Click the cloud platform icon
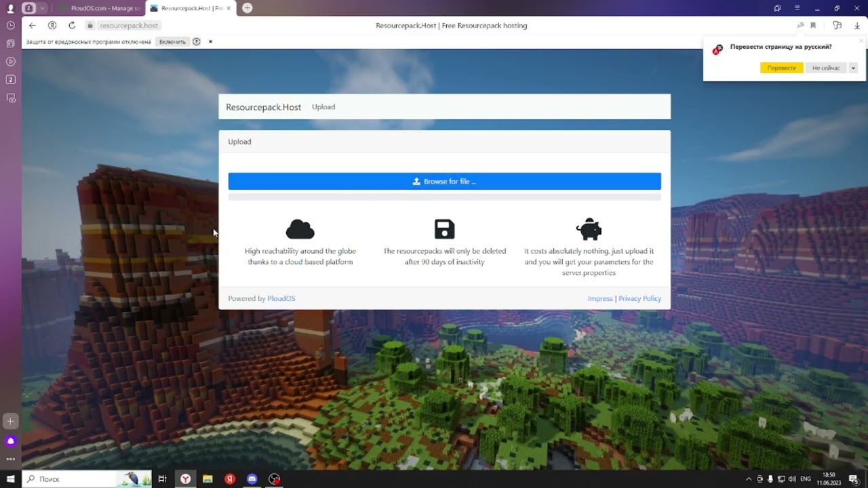The image size is (868, 488). (300, 229)
